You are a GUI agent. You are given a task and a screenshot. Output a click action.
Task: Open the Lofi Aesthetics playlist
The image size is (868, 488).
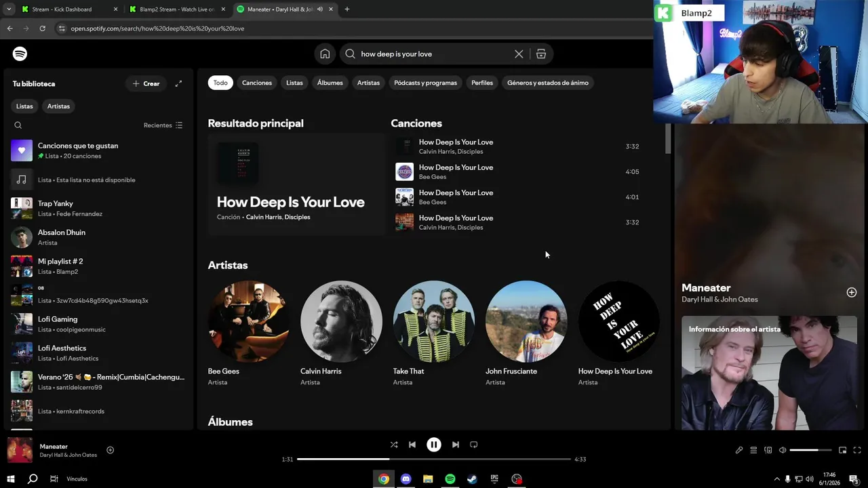(98, 353)
